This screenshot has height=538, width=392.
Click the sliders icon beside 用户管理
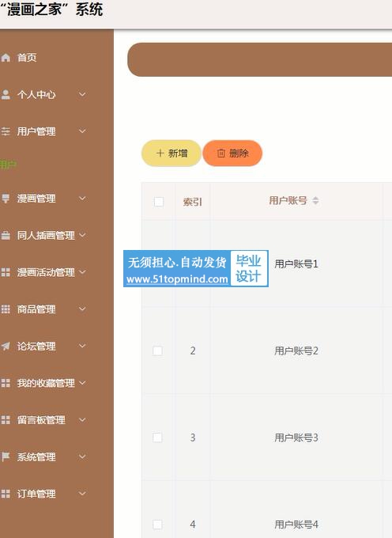tap(6, 131)
